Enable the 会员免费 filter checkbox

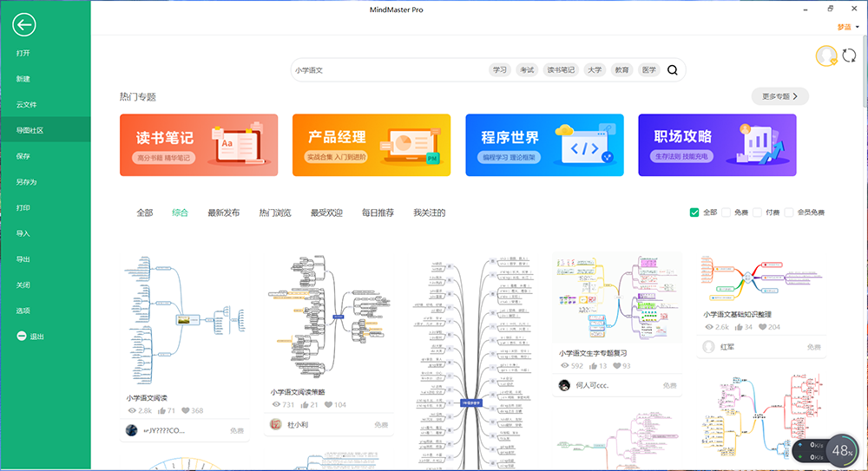789,213
